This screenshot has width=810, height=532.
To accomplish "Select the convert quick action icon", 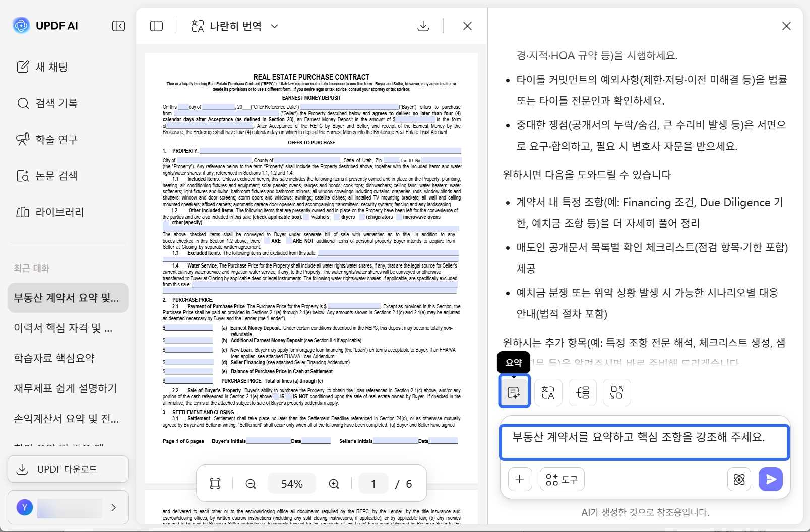I will (616, 392).
